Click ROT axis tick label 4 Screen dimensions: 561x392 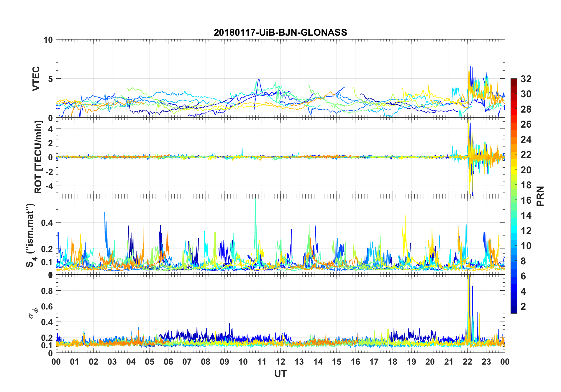click(51, 129)
